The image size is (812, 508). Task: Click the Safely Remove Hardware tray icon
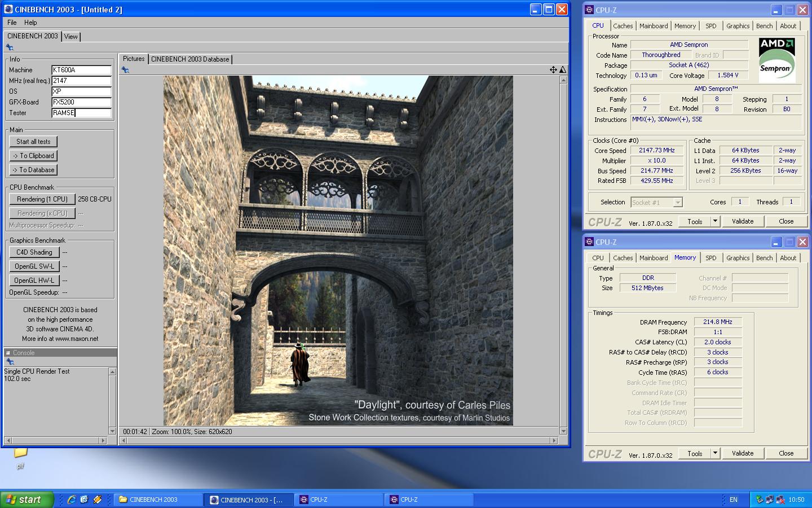(760, 500)
